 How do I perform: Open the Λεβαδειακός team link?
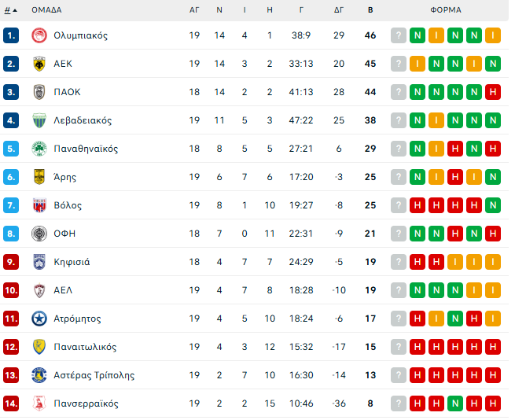83,120
